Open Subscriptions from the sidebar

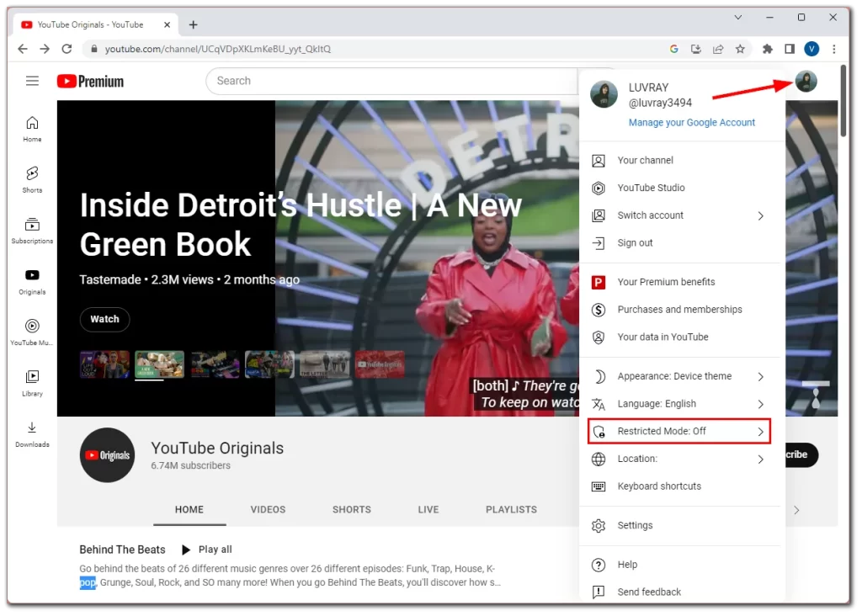[x=33, y=231]
